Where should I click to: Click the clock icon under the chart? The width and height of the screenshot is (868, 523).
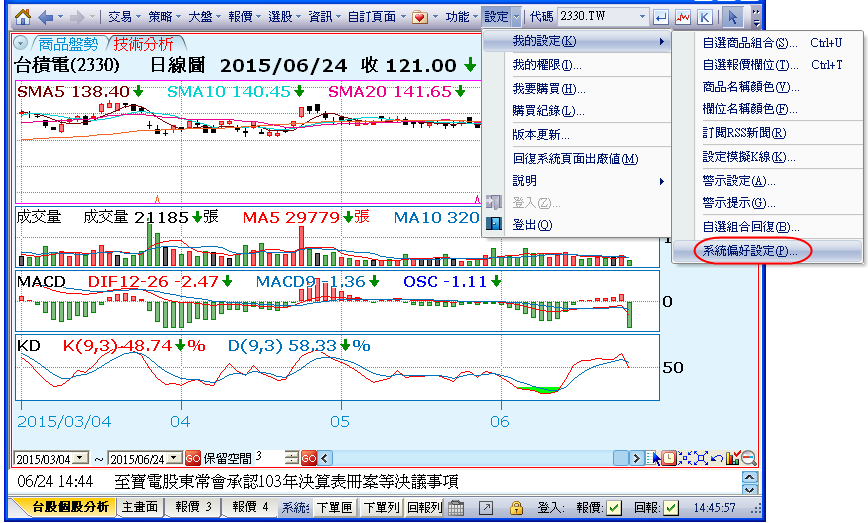pyautogui.click(x=667, y=458)
